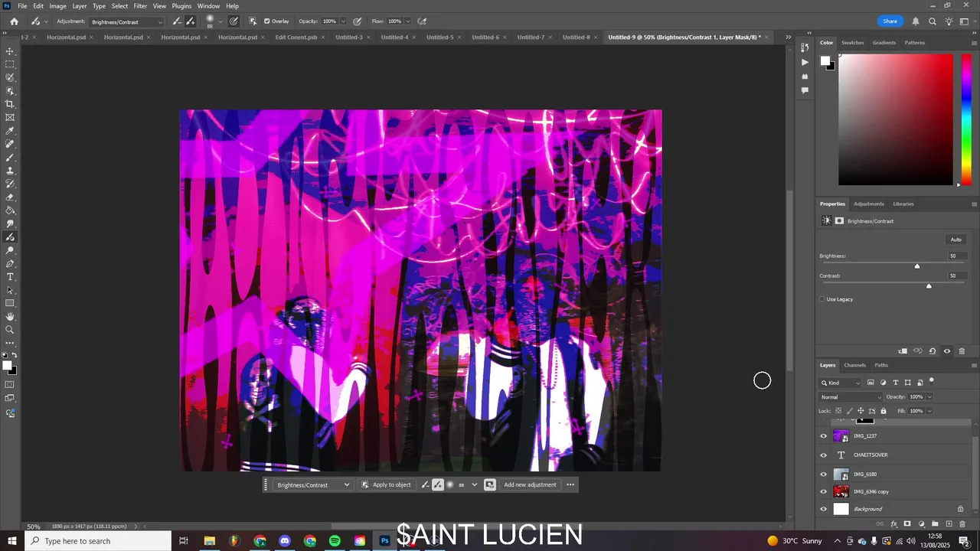
Task: Select the Spot Healing Brush tool
Action: [10, 144]
